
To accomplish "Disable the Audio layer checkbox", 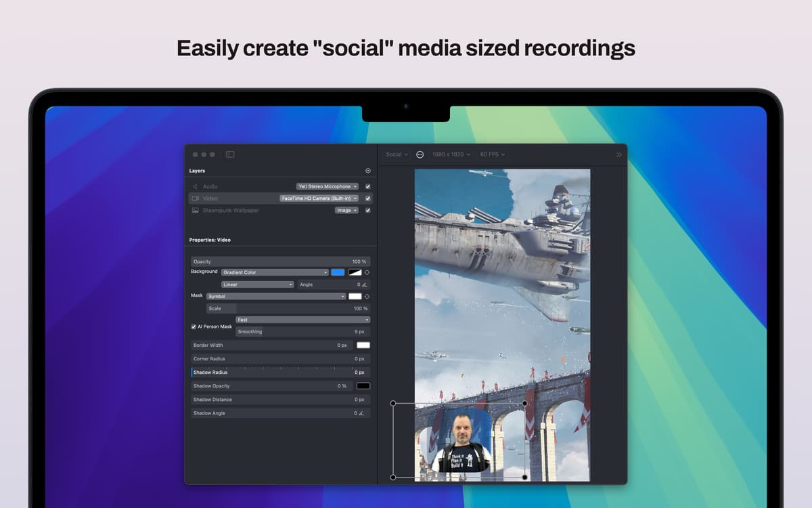I will (x=368, y=186).
